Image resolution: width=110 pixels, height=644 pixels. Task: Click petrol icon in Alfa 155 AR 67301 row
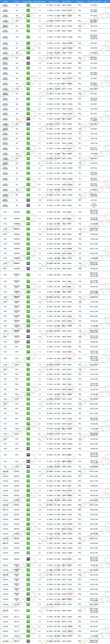(x=28, y=190)
